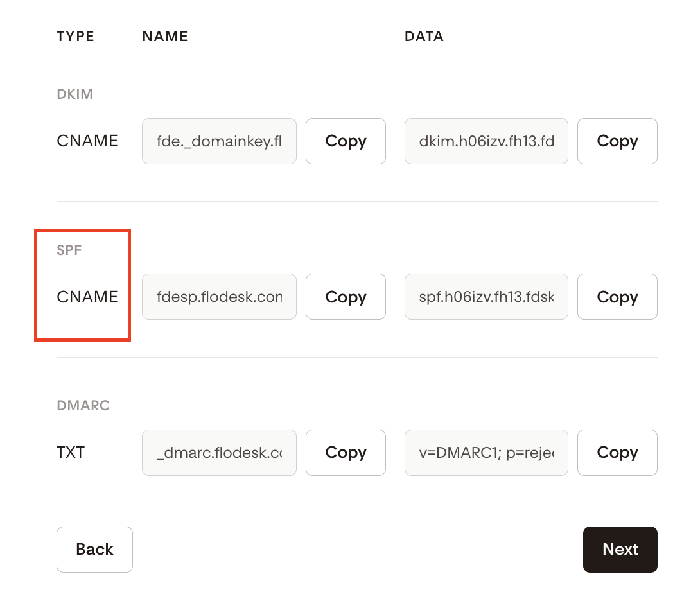Screen dimensions: 700x601
Task: Copy the DMARC record data value
Action: click(617, 453)
